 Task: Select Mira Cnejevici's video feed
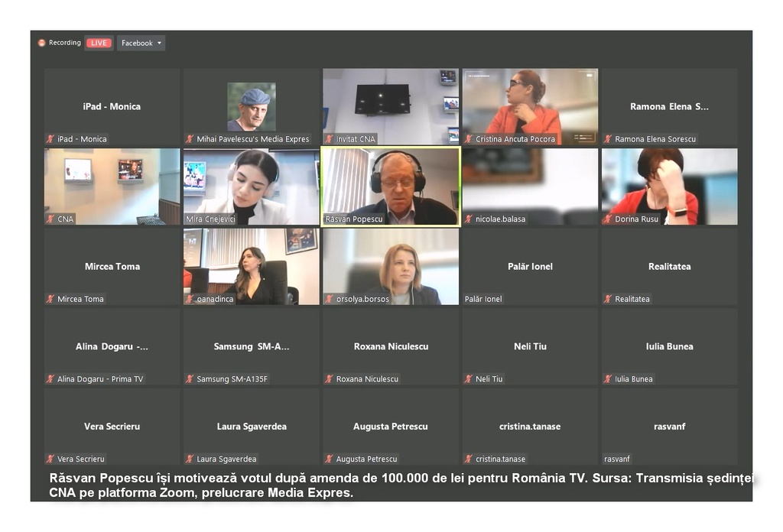(x=251, y=187)
